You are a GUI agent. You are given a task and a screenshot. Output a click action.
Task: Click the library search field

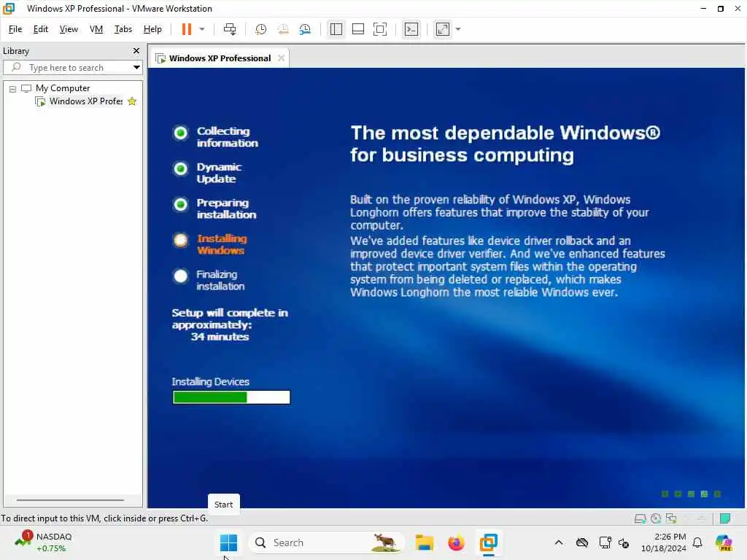tap(71, 68)
